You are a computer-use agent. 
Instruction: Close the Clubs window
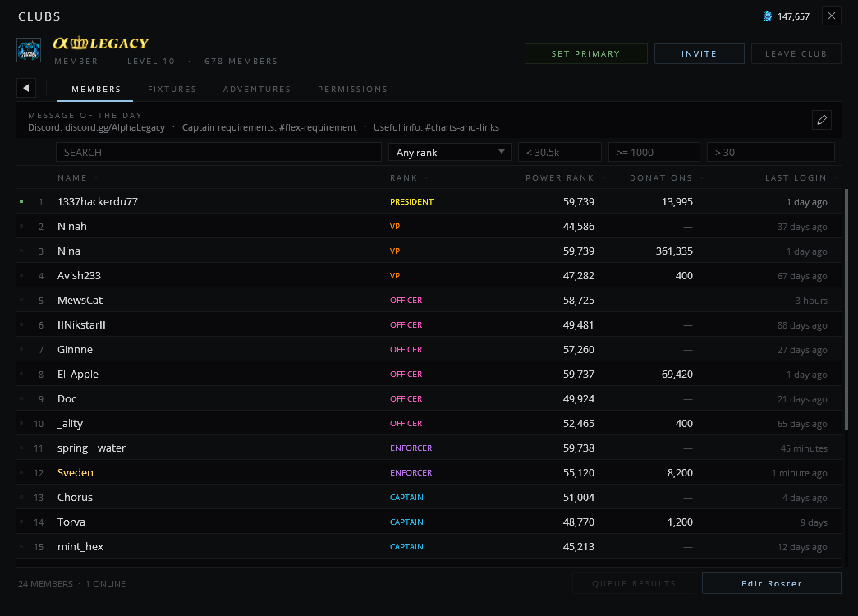tap(831, 16)
